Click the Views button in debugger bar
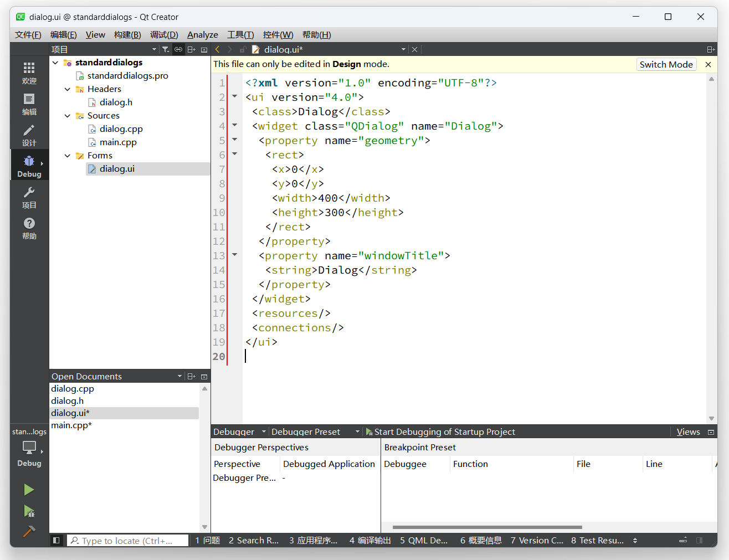 tap(688, 432)
